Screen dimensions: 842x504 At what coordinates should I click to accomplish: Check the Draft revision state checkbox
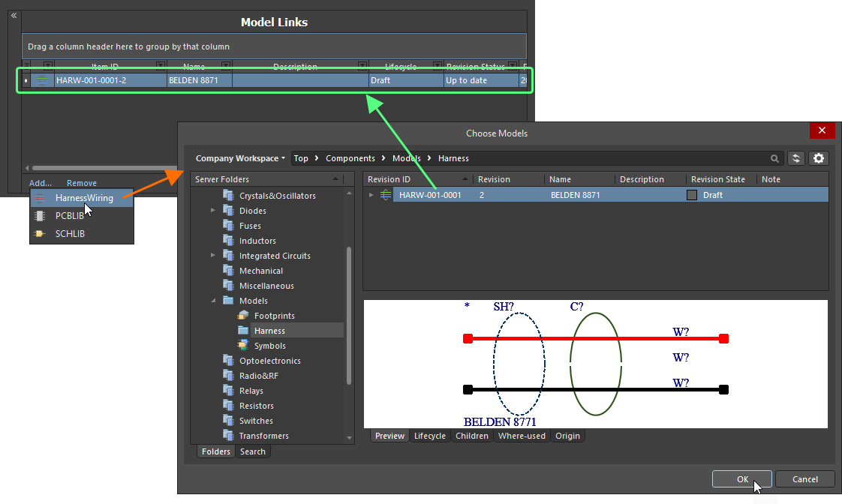point(692,194)
